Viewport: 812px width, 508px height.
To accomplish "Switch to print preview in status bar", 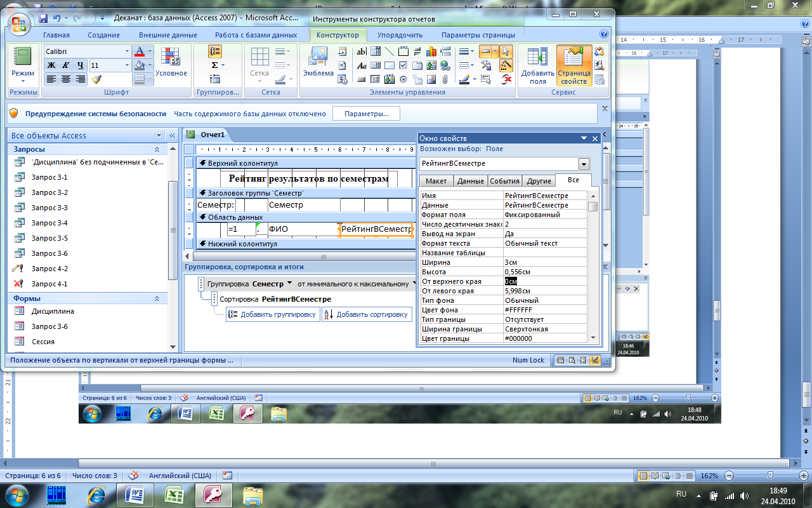I will point(571,361).
